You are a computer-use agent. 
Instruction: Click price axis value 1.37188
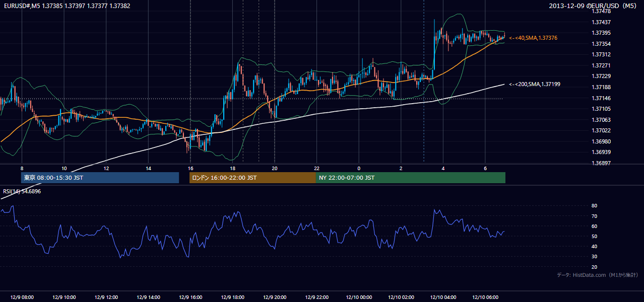click(x=601, y=87)
